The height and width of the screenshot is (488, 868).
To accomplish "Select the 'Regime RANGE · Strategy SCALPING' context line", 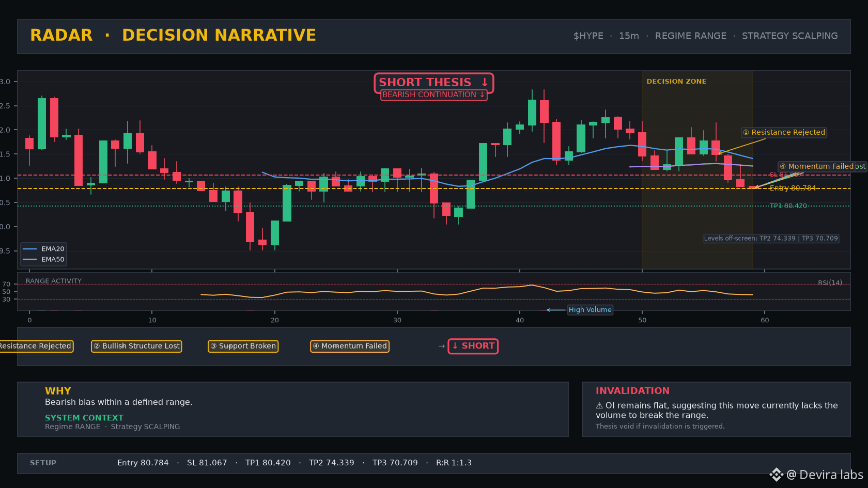I will (113, 427).
